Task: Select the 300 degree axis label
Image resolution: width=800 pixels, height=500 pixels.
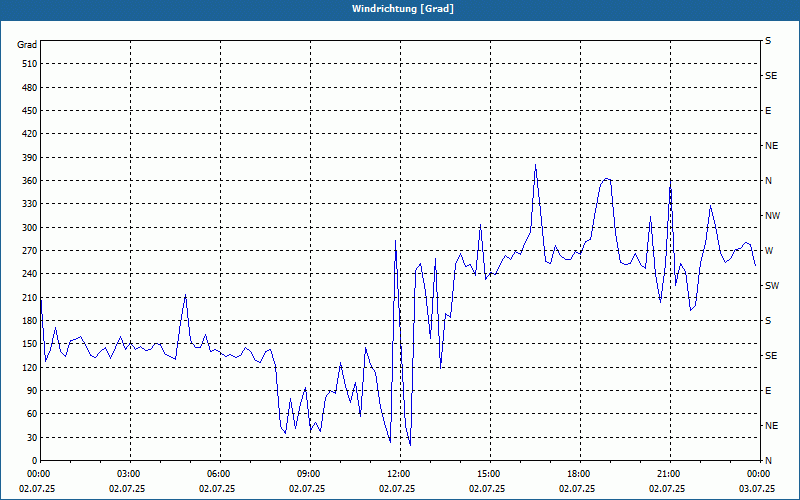Action: tap(30, 228)
